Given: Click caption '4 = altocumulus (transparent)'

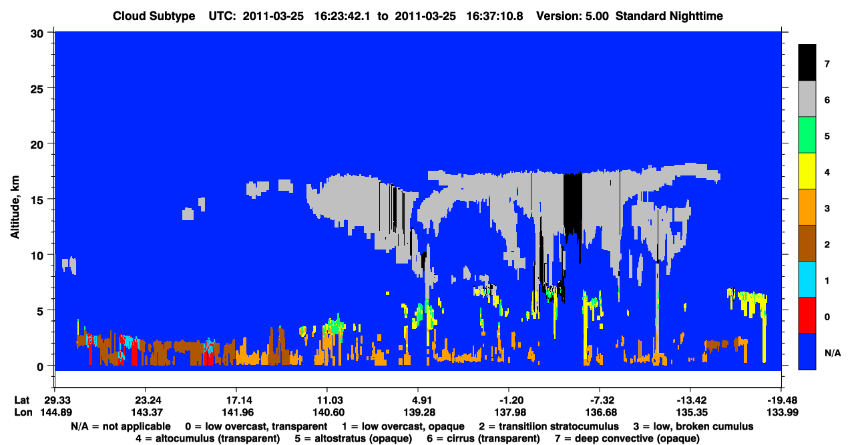Looking at the screenshot, I should pyautogui.click(x=208, y=438).
